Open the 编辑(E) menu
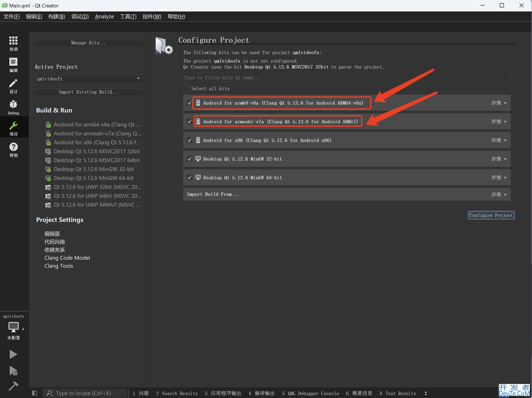The height and width of the screenshot is (398, 532). [34, 16]
